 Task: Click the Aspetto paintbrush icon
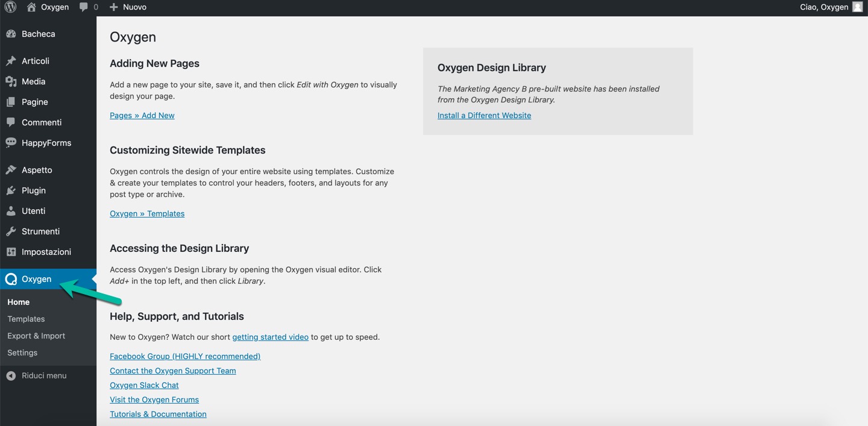(11, 170)
